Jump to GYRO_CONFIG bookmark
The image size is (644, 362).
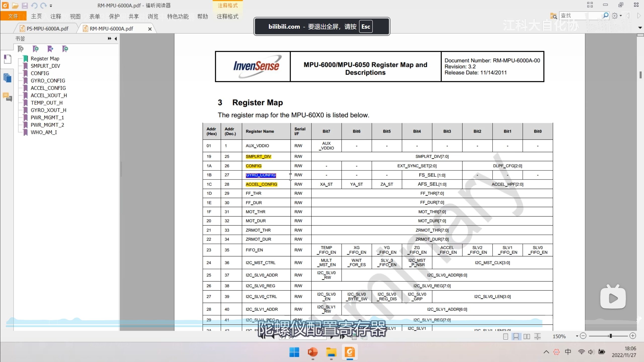[x=48, y=81]
